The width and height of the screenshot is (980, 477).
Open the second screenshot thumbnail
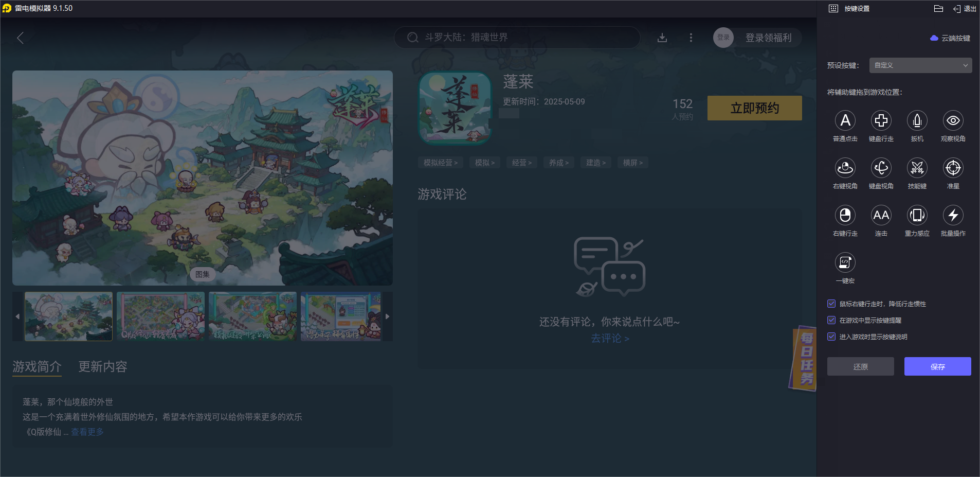tap(160, 316)
